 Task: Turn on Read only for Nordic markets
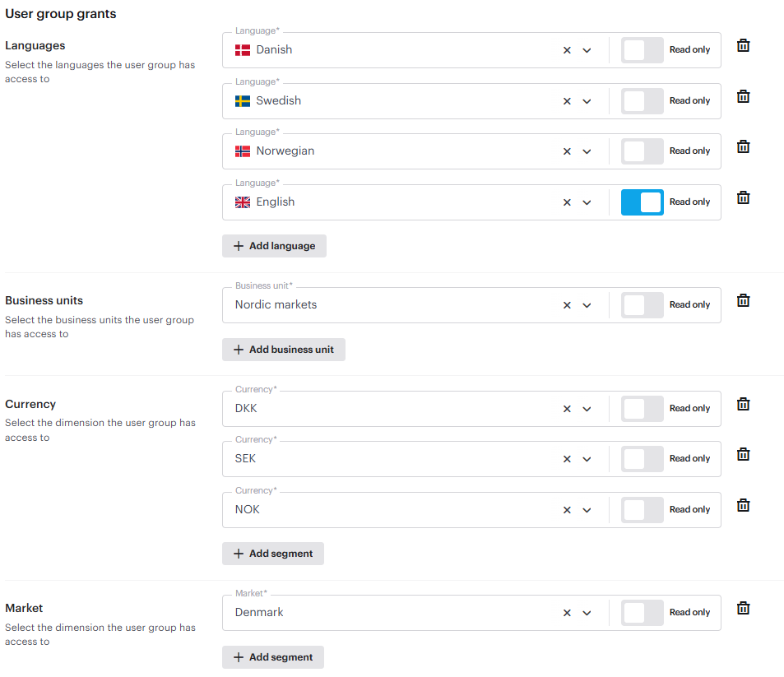pos(642,305)
